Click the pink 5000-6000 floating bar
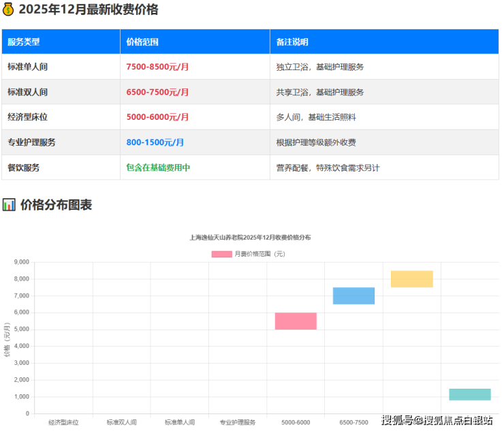This screenshot has height=431, width=504. pyautogui.click(x=296, y=321)
